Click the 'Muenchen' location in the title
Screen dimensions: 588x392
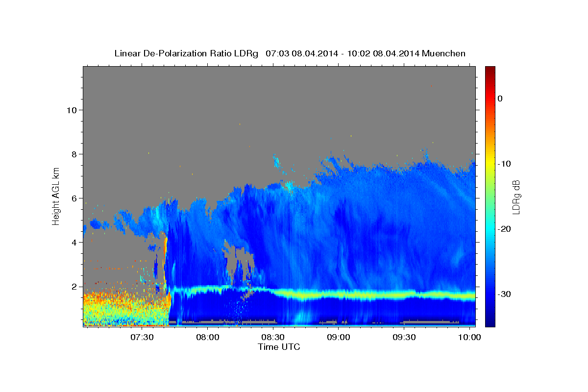coord(443,53)
